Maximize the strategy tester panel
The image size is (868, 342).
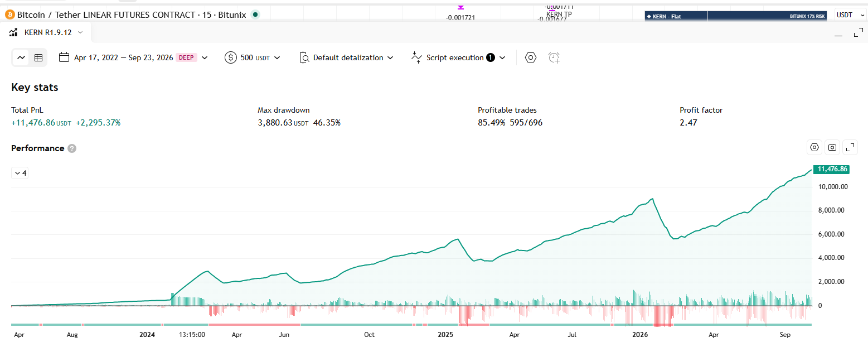click(x=858, y=33)
